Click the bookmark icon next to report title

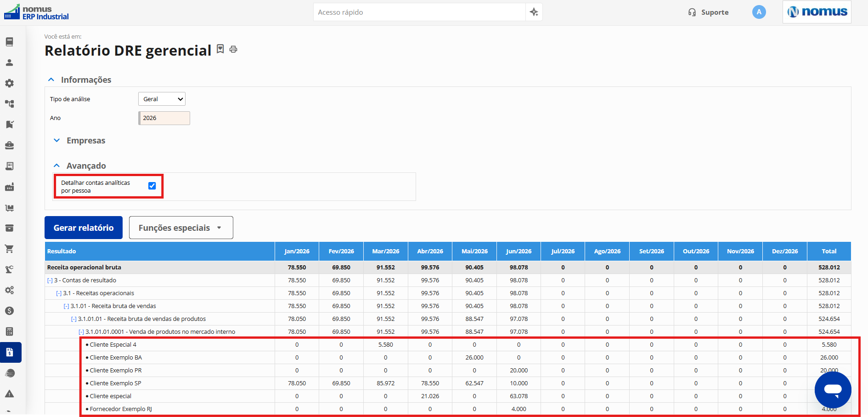point(220,49)
